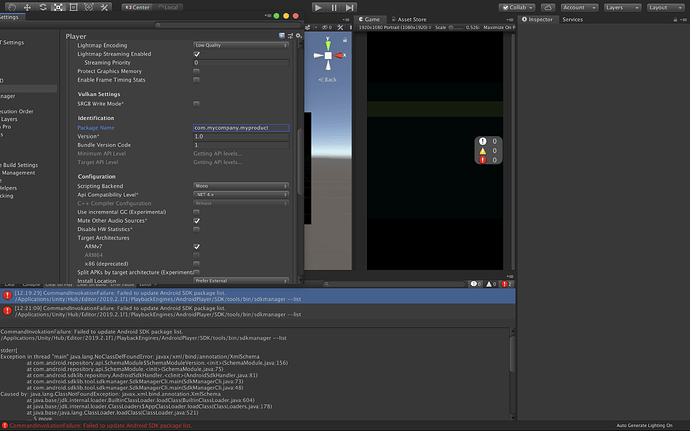Click the status bar error icon
Screen dimensions: 690x431
tap(6, 424)
